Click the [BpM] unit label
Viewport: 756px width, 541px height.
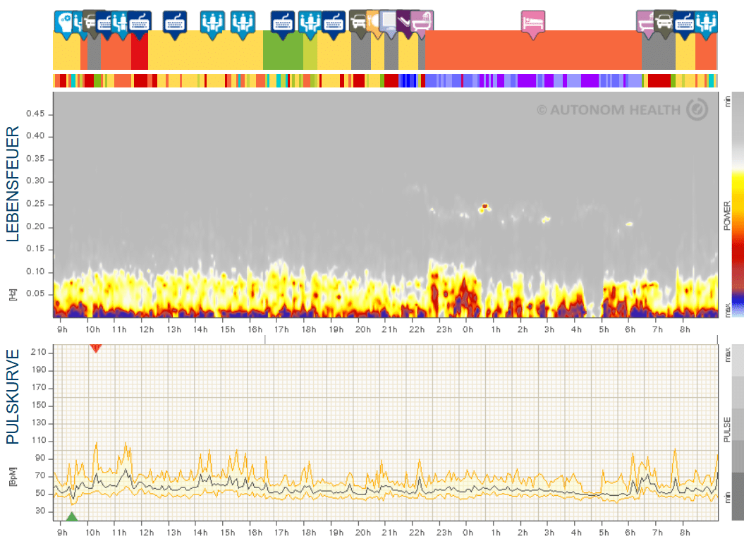[x=13, y=476]
